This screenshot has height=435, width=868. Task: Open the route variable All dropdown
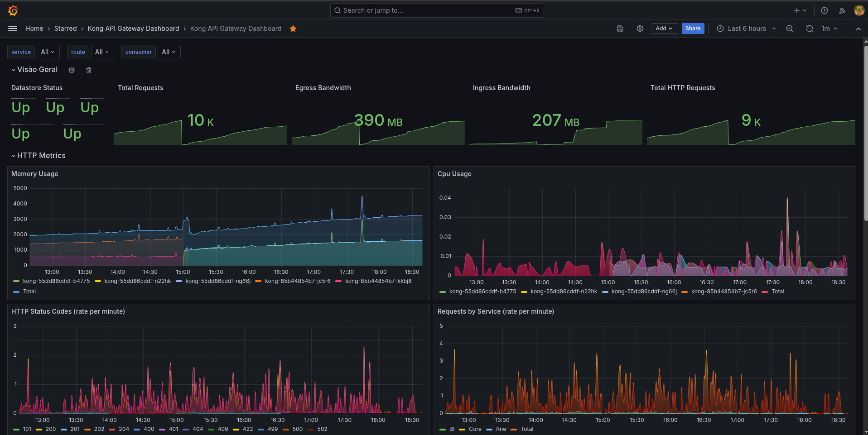pos(102,52)
